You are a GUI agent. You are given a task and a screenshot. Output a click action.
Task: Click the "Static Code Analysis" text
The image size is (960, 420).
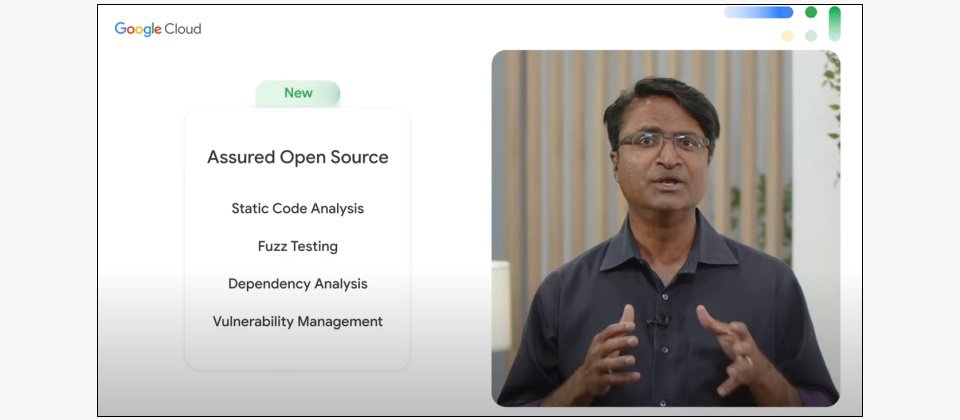[298, 208]
